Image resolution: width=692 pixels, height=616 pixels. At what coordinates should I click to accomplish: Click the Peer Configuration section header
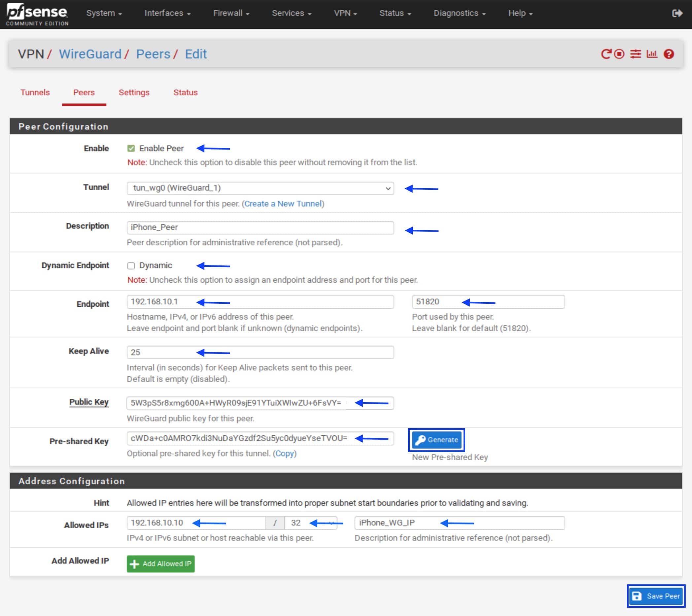(346, 126)
